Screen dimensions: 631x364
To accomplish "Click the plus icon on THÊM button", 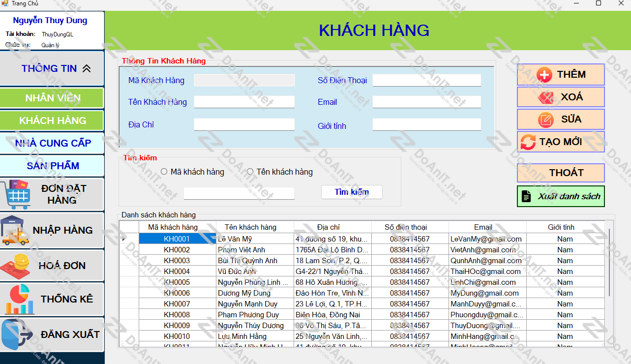I will pyautogui.click(x=544, y=75).
